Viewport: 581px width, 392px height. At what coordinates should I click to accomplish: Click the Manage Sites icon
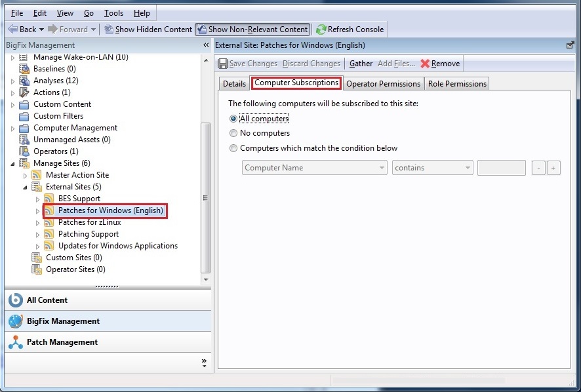pyautogui.click(x=24, y=163)
